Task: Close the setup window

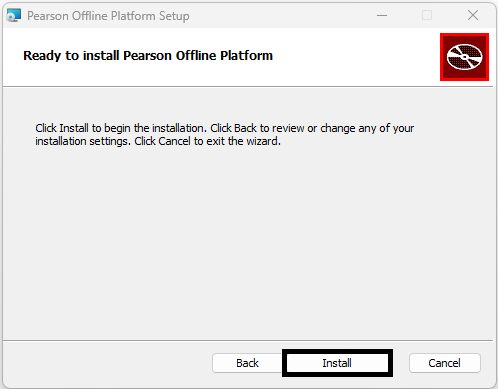Action: 473,15
